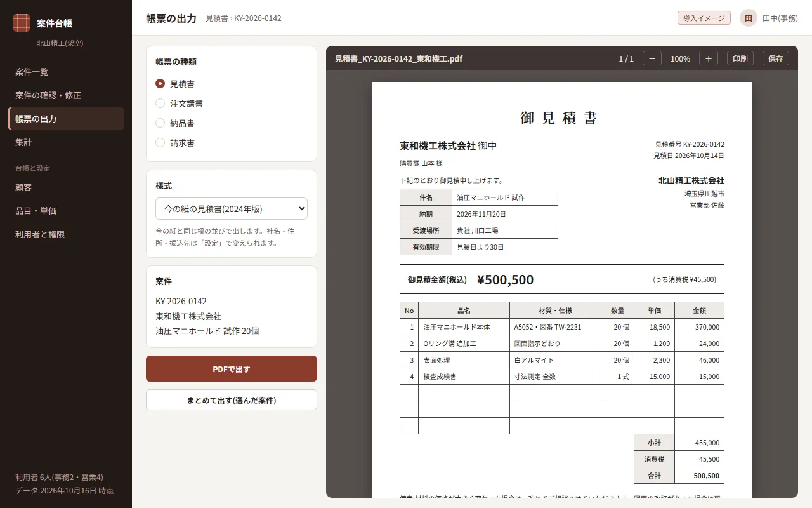Click the PDFで出す button
The height and width of the screenshot is (508, 812).
click(232, 369)
